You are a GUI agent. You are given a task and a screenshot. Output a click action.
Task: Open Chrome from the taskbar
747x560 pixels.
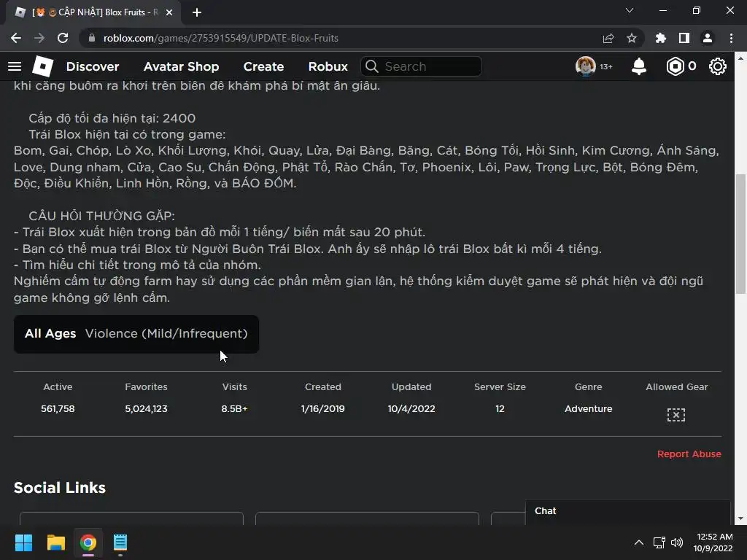88,542
